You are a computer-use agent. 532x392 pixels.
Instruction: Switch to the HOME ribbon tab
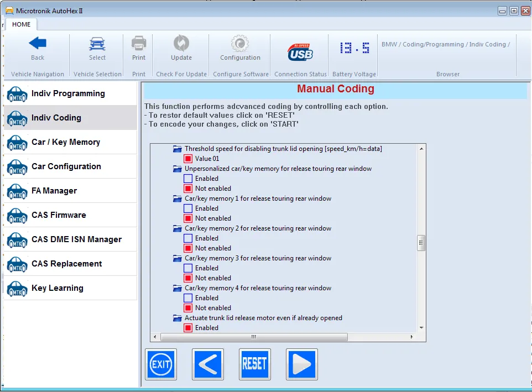pyautogui.click(x=21, y=24)
